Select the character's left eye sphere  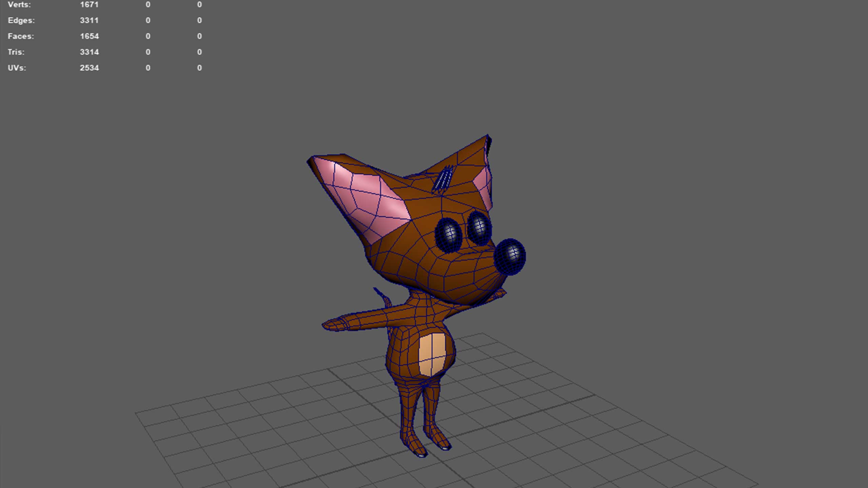coord(448,235)
